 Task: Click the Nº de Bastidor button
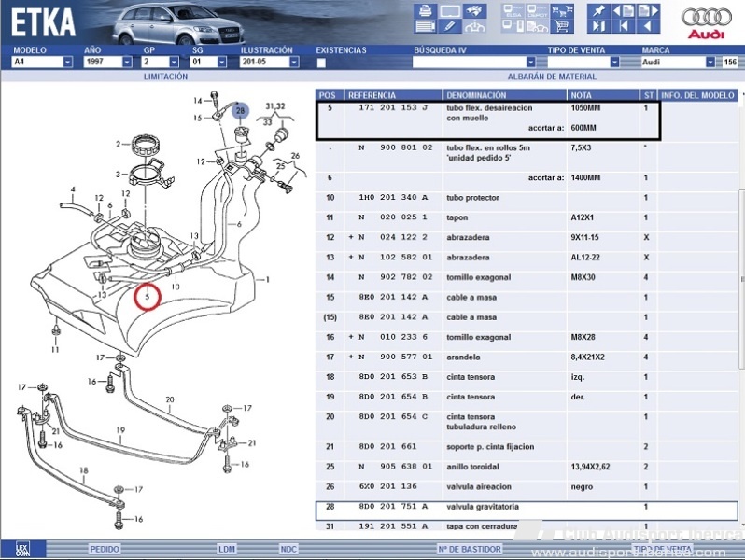(470, 549)
